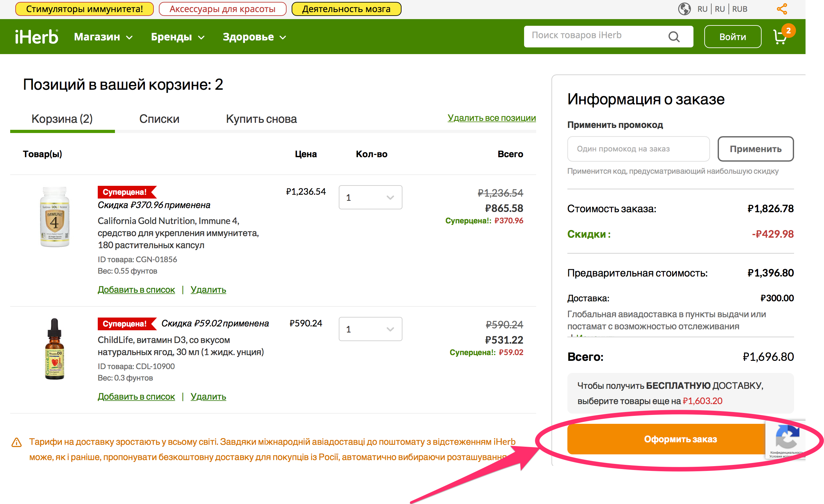824x504 pixels.
Task: Switch to the Купить снова tab
Action: pyautogui.click(x=261, y=119)
